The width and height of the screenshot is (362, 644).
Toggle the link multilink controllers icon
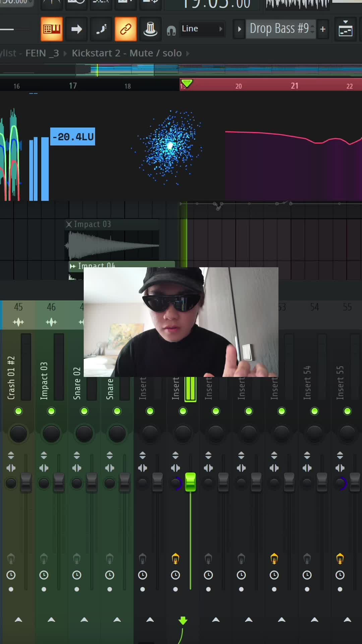click(x=126, y=29)
